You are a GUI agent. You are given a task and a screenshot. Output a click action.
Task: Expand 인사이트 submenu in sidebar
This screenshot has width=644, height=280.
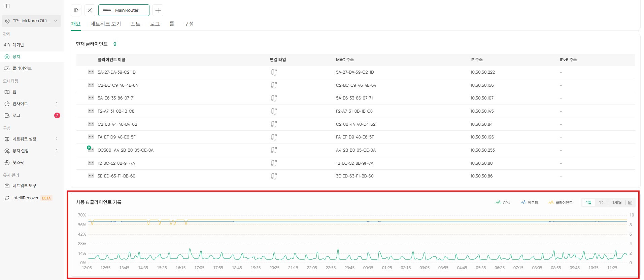tap(56, 104)
